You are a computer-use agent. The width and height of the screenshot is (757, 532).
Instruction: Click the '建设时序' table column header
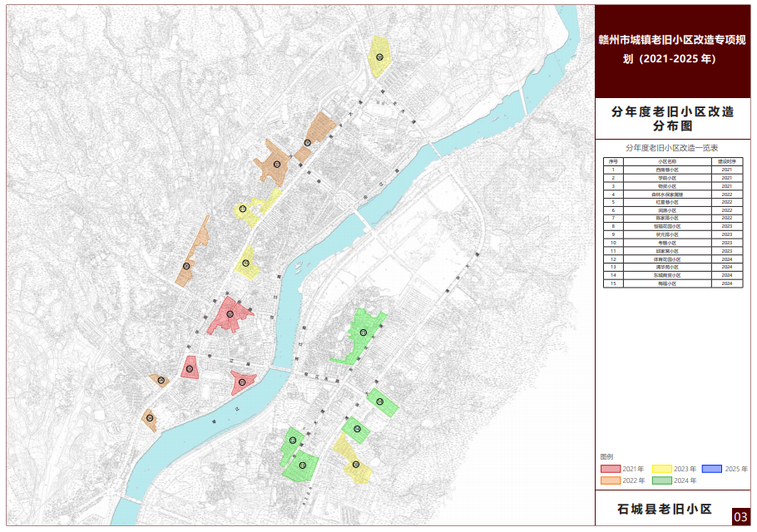pos(726,161)
